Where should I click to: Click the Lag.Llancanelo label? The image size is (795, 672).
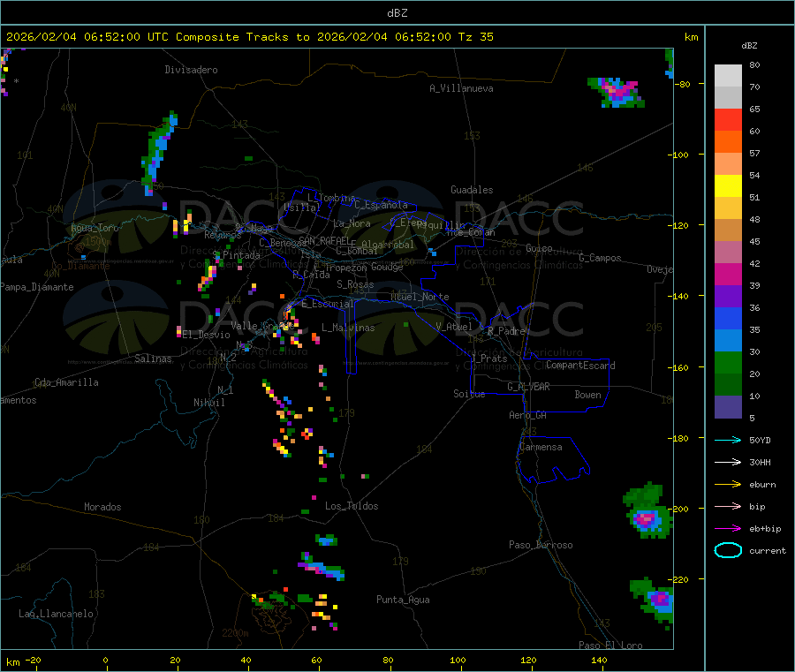[x=56, y=615]
